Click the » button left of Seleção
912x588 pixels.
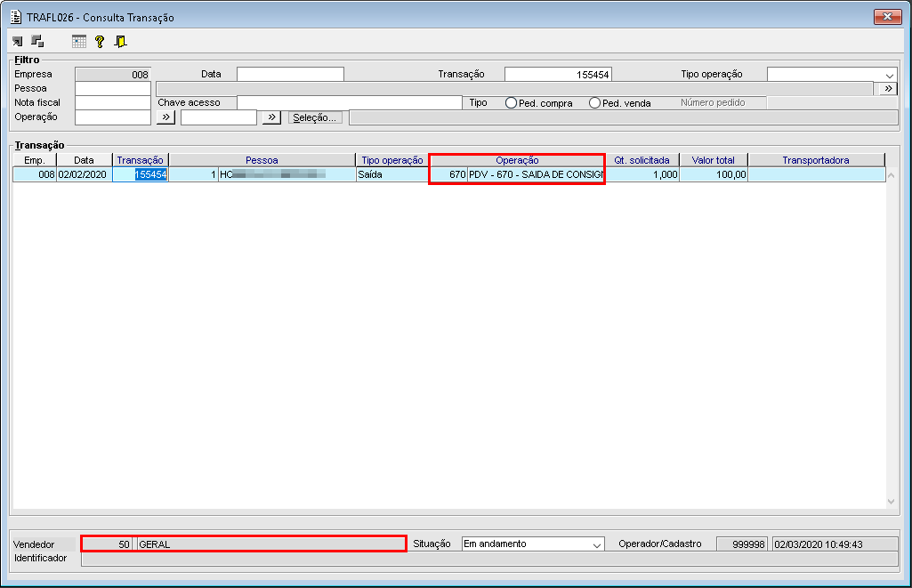(x=271, y=117)
